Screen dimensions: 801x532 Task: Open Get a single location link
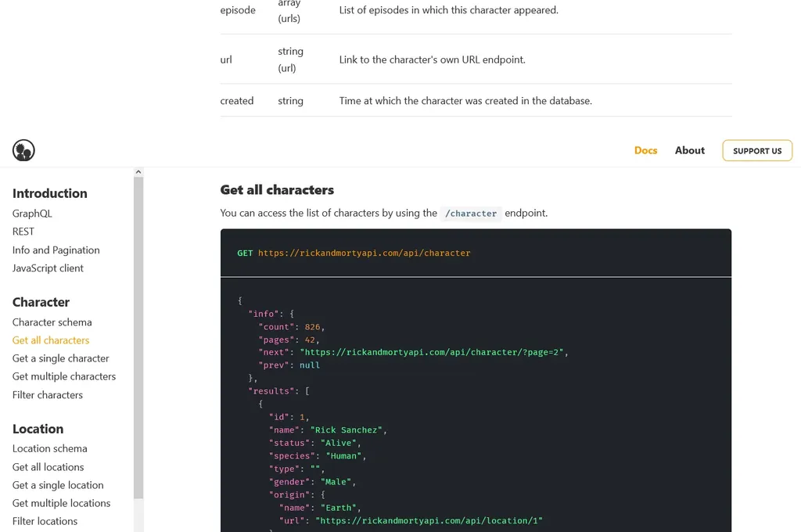[x=58, y=485]
